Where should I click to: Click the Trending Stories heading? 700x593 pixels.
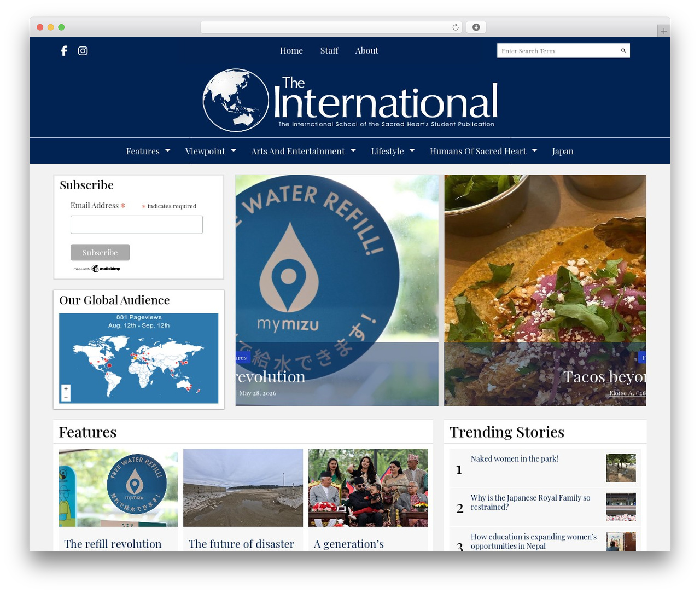point(507,432)
